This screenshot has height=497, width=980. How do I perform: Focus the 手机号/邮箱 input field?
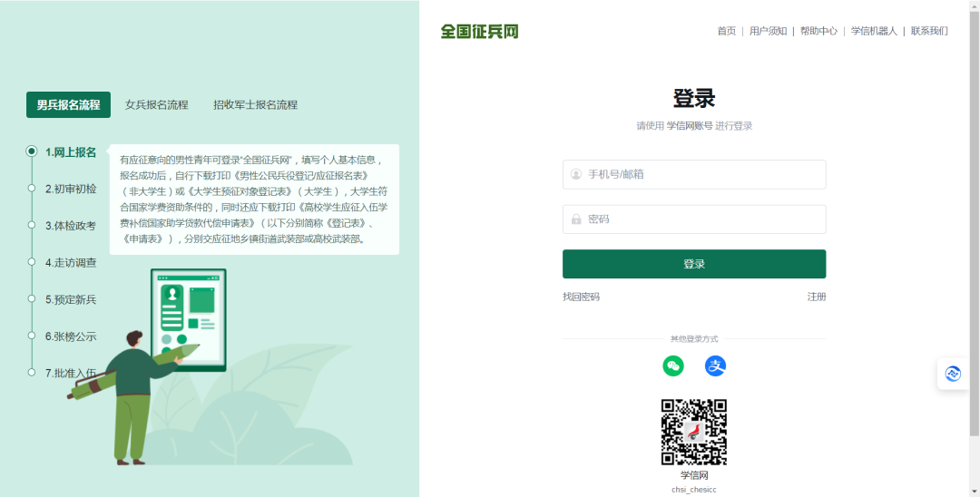[x=694, y=174]
